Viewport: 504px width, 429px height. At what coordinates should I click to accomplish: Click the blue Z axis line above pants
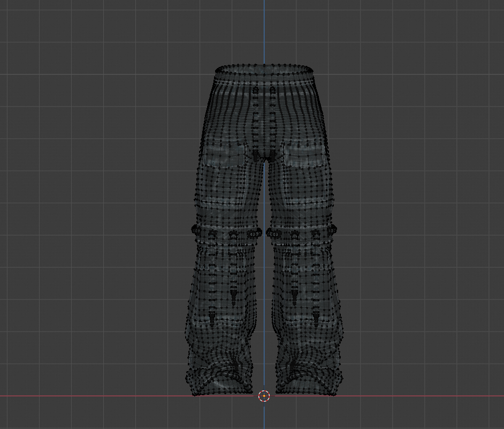264,32
